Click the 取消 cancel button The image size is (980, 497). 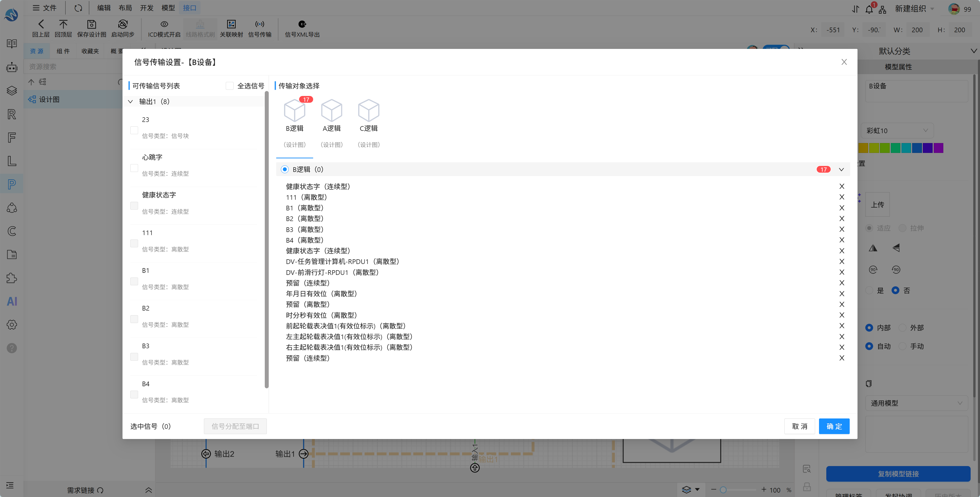coord(799,426)
